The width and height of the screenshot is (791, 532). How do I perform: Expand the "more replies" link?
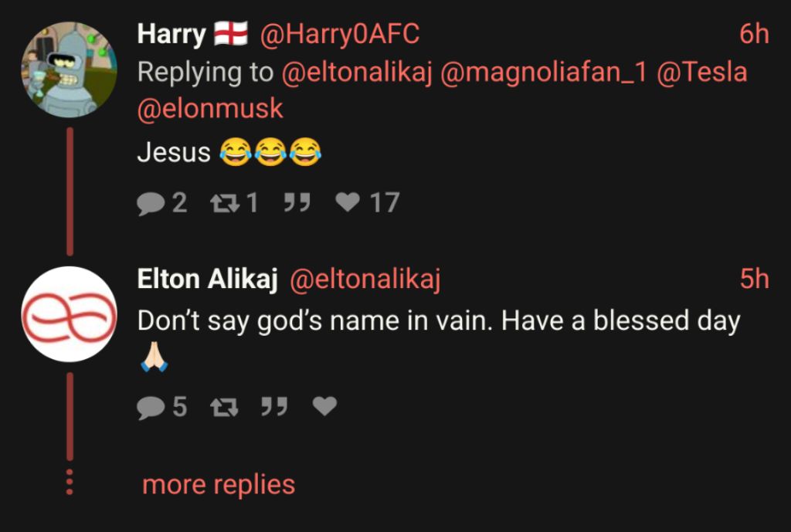tap(219, 485)
